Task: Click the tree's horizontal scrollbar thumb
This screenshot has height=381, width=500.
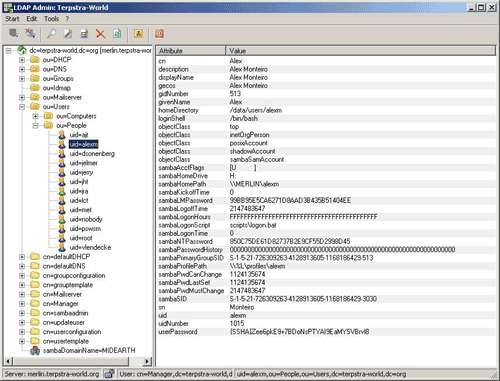Action: (70, 361)
